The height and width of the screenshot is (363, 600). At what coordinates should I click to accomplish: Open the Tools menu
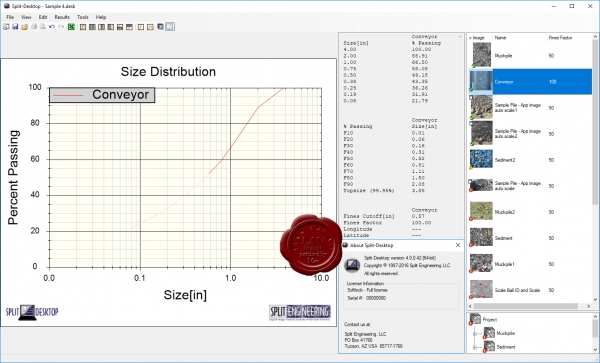[x=83, y=17]
